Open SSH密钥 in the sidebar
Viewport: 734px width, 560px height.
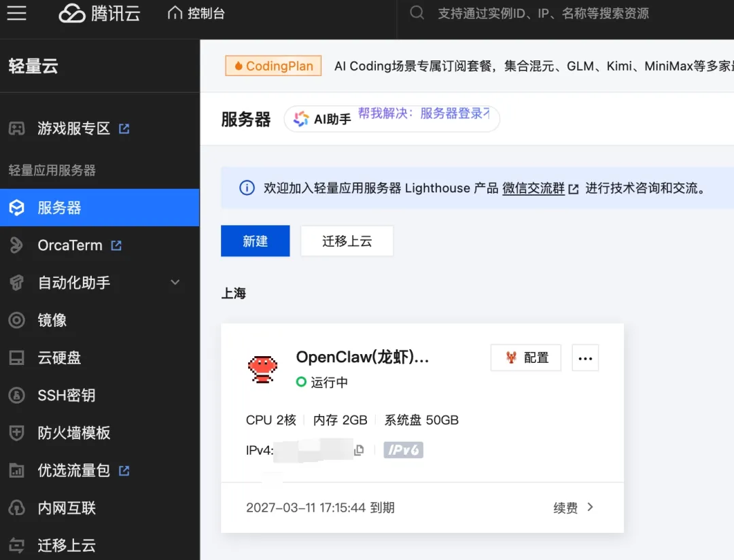67,395
